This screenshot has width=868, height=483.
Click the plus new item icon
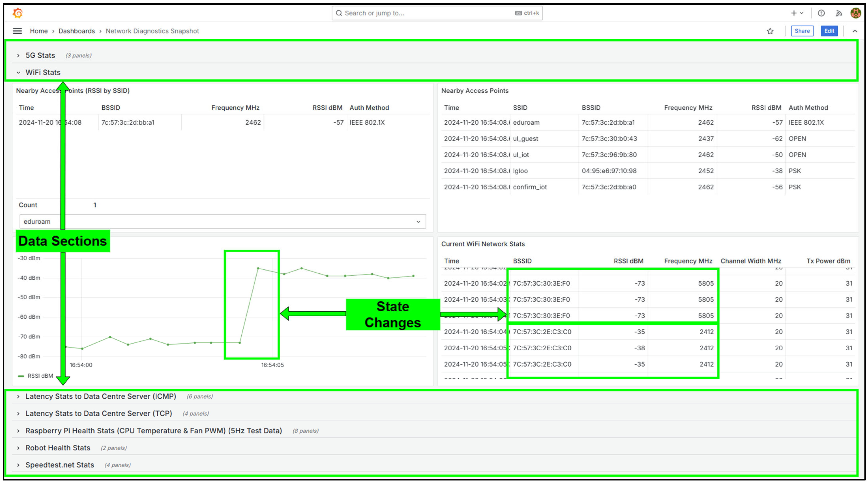tap(794, 13)
